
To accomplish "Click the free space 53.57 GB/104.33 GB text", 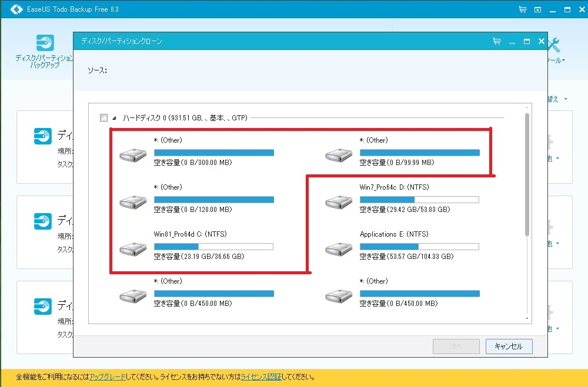I will pos(406,257).
